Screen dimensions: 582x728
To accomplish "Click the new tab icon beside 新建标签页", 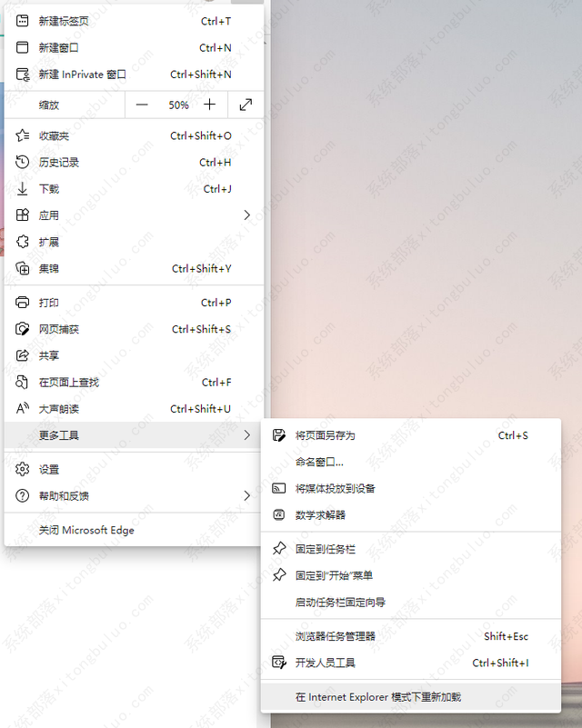I will (x=23, y=21).
